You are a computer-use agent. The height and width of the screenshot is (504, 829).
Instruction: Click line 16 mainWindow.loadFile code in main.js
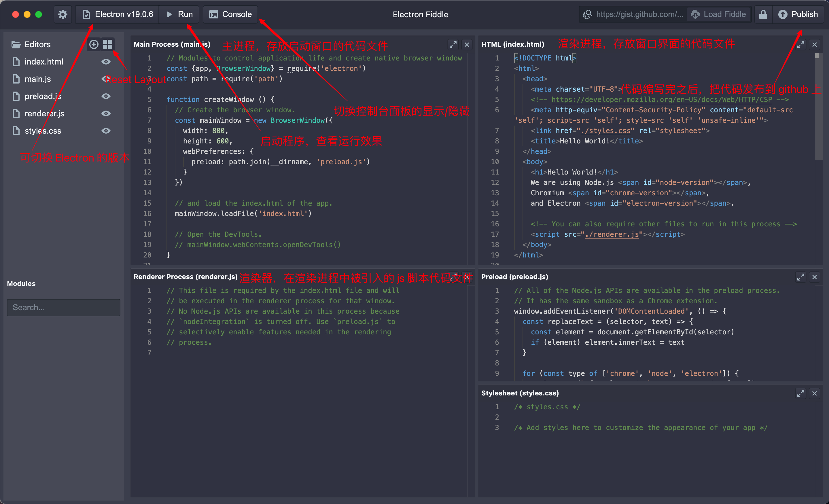243,213
